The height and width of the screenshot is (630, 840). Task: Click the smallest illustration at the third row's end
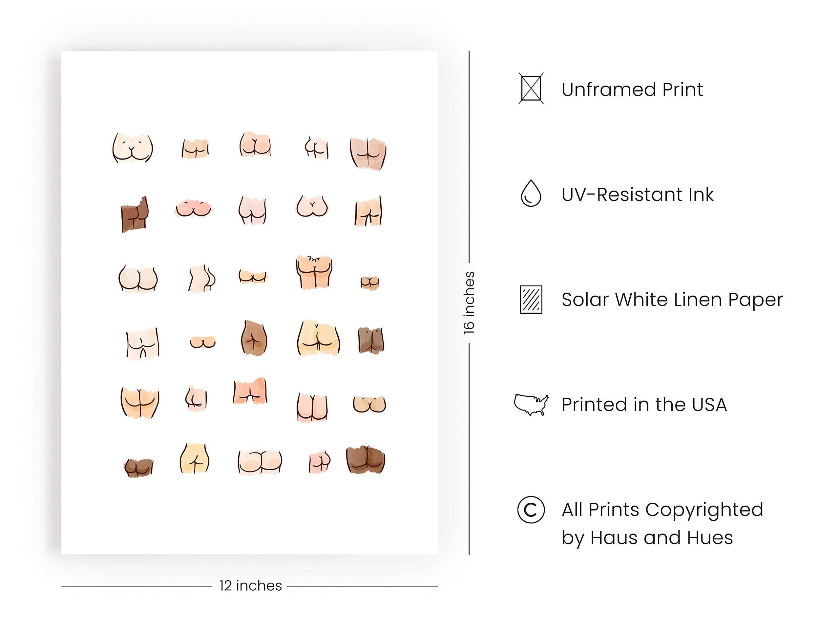click(x=369, y=283)
